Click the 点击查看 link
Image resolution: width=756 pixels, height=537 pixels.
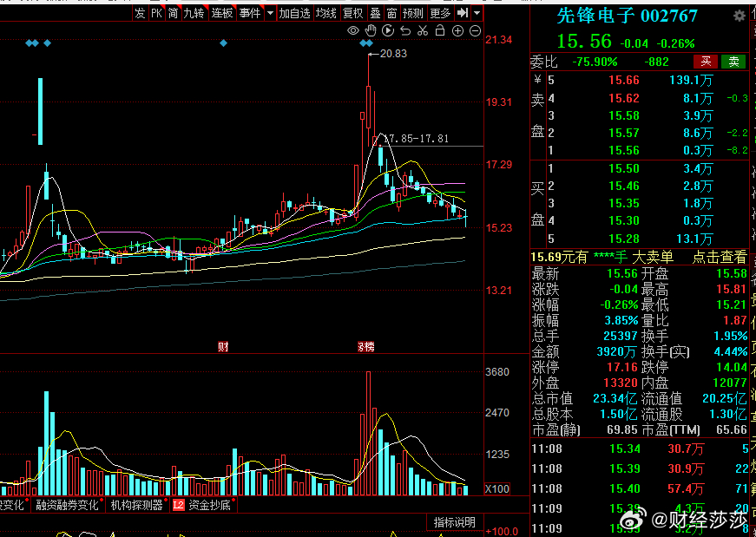tap(719, 257)
